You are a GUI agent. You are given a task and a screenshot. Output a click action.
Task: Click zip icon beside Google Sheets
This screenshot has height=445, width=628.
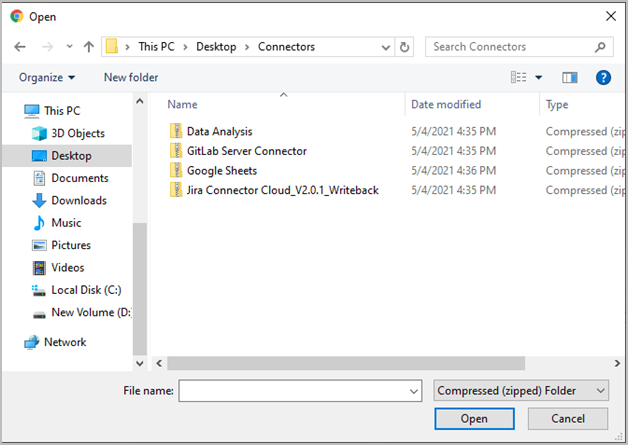coord(176,170)
